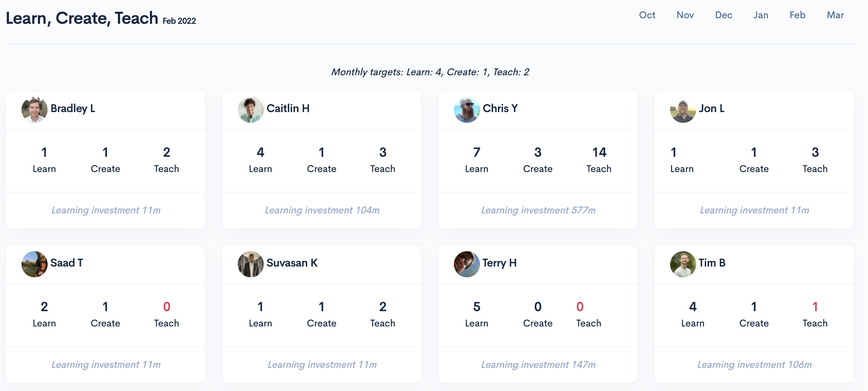
Task: Click January navigation tab
Action: coord(761,16)
